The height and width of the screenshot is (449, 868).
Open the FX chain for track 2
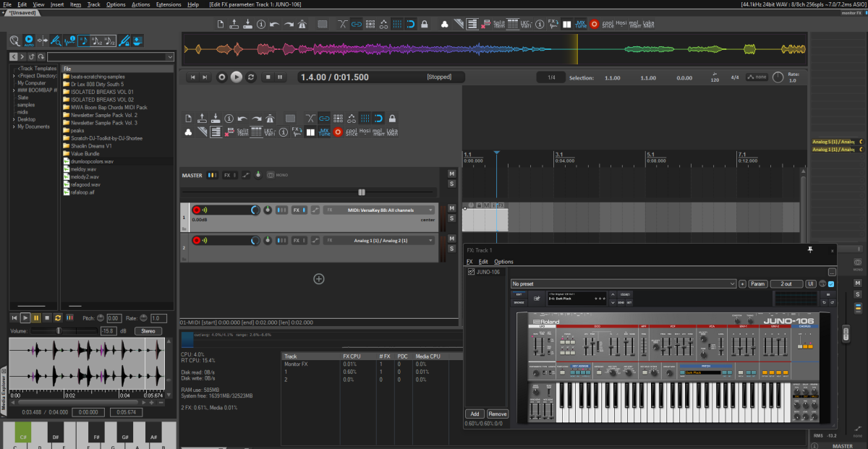[x=297, y=239]
